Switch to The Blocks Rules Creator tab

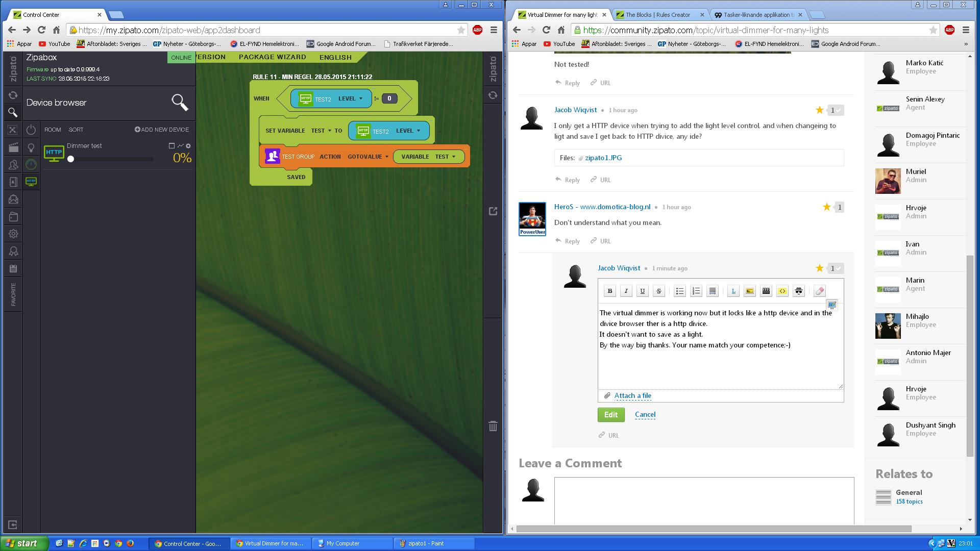(657, 15)
